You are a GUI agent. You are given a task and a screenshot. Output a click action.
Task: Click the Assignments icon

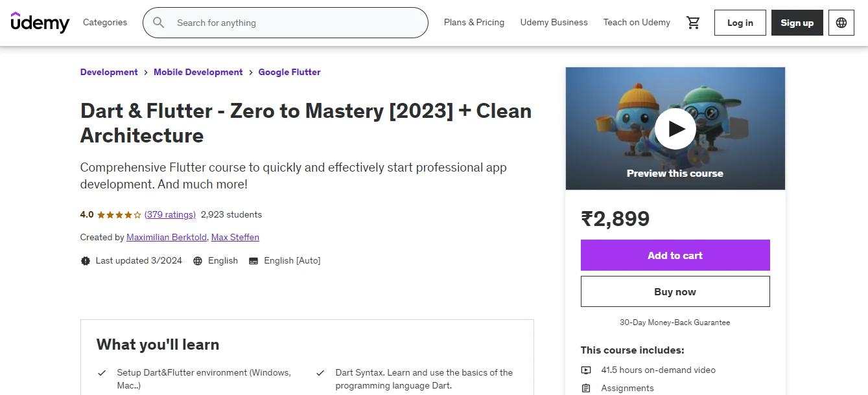point(586,387)
